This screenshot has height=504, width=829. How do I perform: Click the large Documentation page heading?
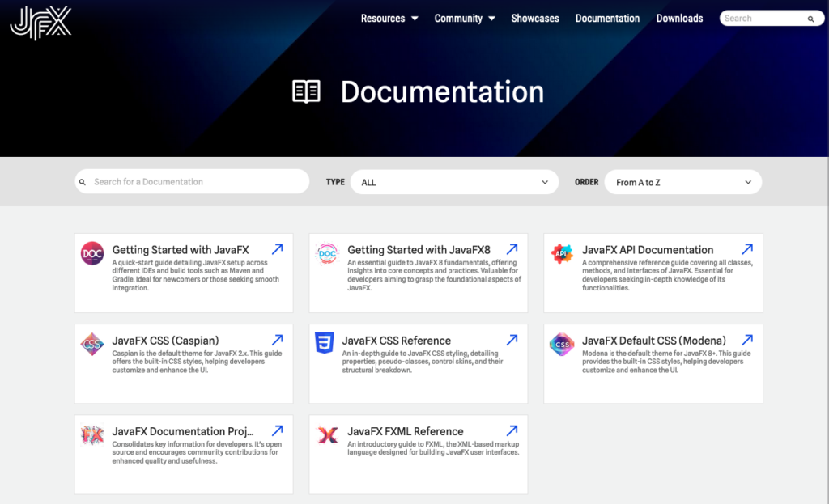click(442, 92)
